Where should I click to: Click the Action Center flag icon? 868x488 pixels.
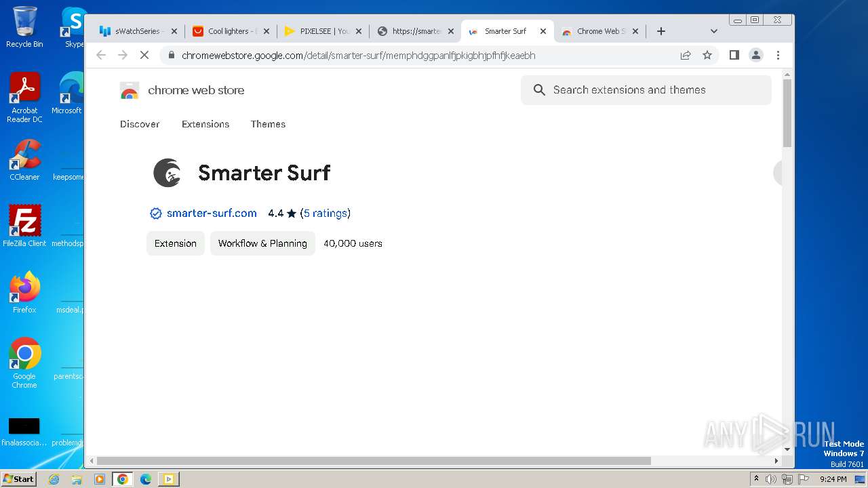click(x=802, y=479)
